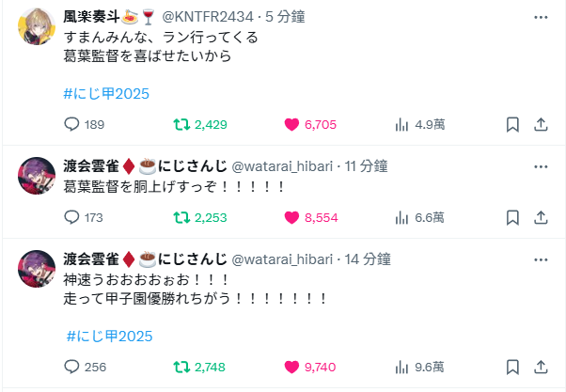The image size is (566, 392).
Task: Share the 風楽奏斗 tweet
Action: [x=541, y=124]
